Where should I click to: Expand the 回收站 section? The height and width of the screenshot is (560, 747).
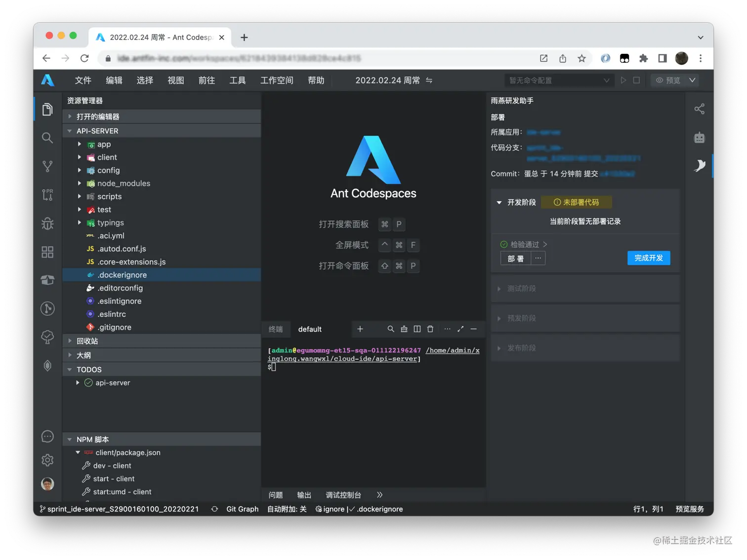pos(162,341)
